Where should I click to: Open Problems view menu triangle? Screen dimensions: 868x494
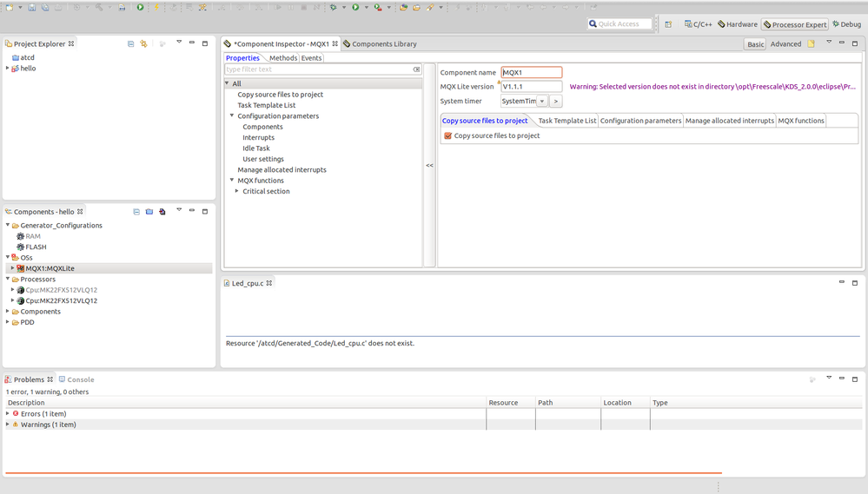[829, 378]
